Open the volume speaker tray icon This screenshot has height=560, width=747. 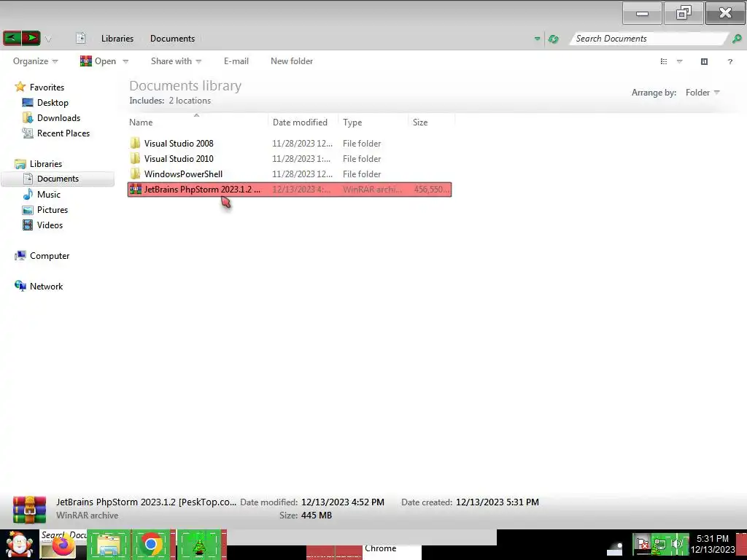pyautogui.click(x=676, y=544)
